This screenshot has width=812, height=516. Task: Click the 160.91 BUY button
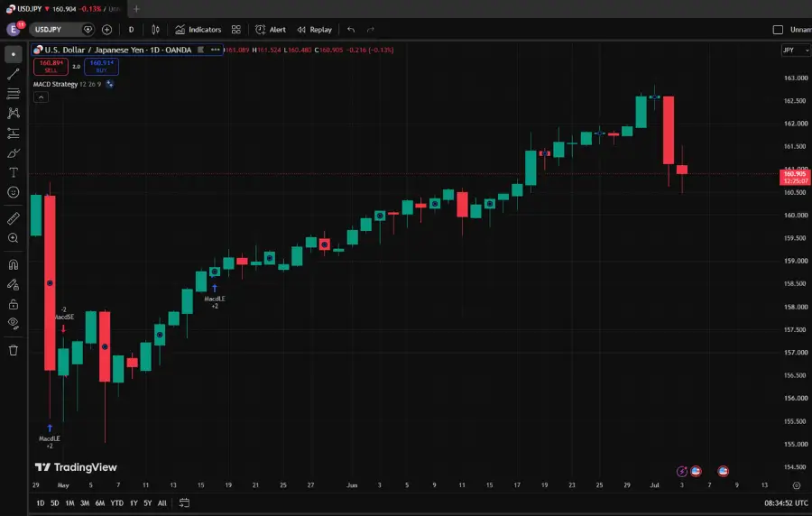point(101,66)
